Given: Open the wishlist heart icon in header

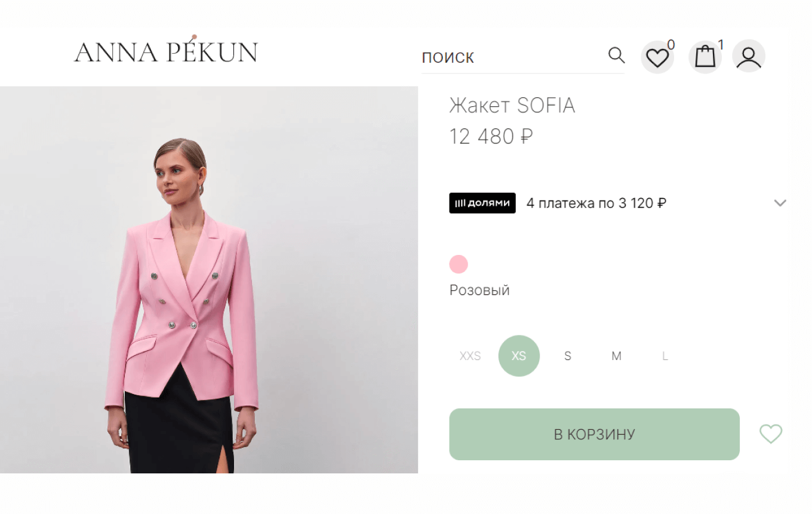Looking at the screenshot, I should (657, 57).
